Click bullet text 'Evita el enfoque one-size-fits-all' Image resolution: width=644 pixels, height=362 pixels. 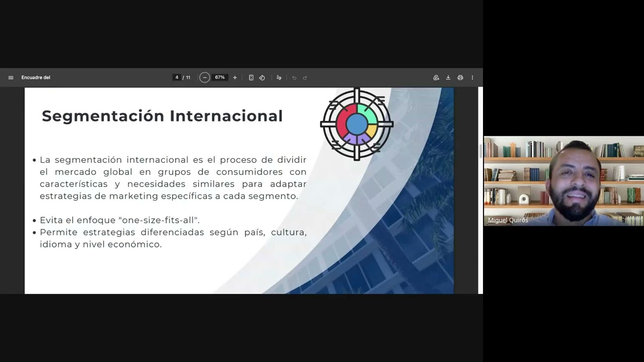point(120,220)
